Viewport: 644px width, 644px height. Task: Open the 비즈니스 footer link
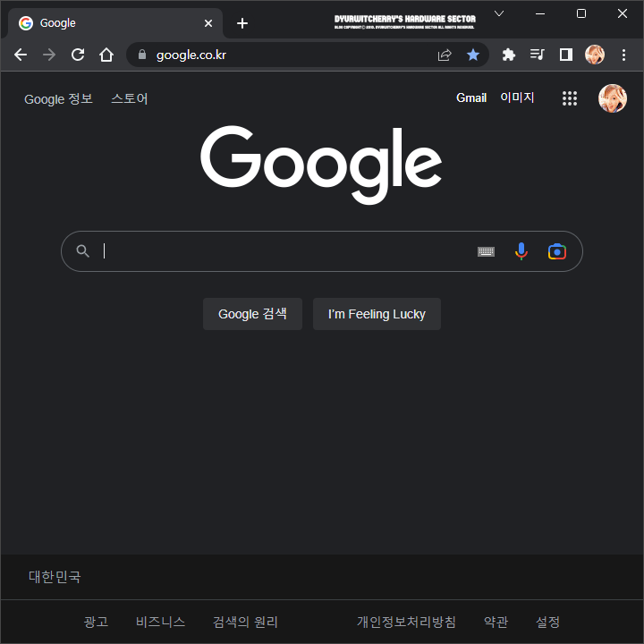click(x=161, y=622)
